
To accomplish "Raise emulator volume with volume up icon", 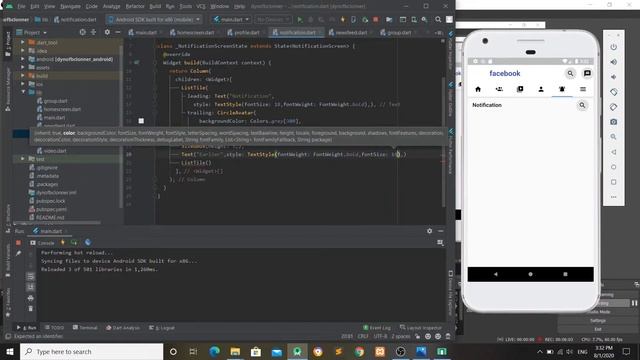I will (613, 62).
